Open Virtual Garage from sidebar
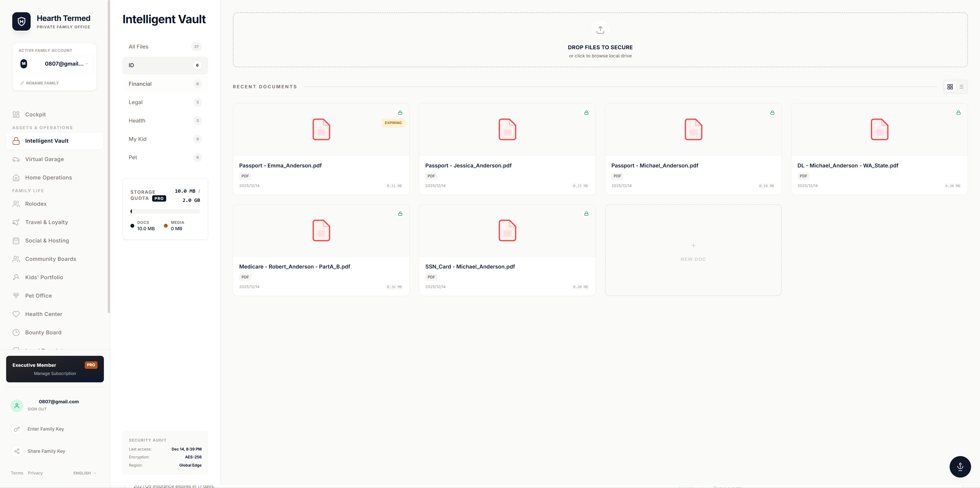Image resolution: width=980 pixels, height=488 pixels. coord(44,159)
